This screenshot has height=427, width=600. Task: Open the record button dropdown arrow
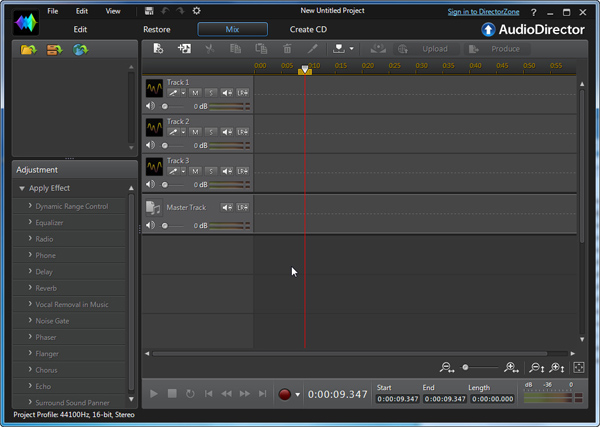[x=298, y=395]
